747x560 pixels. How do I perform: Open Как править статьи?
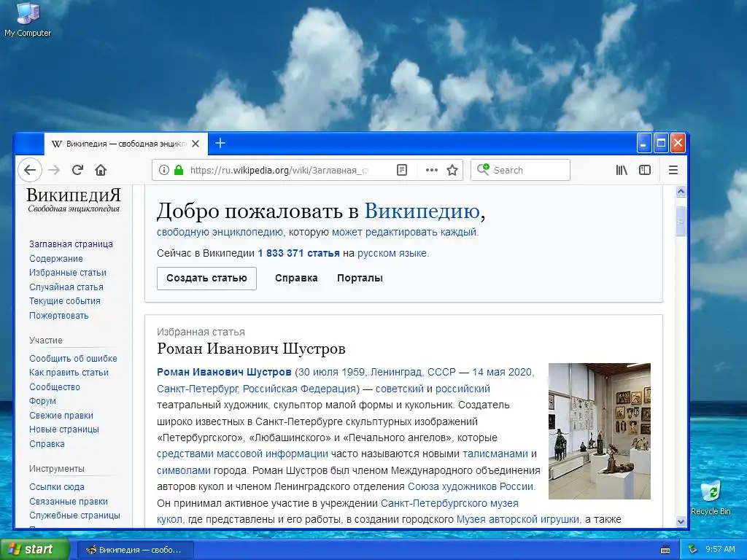[x=69, y=373]
